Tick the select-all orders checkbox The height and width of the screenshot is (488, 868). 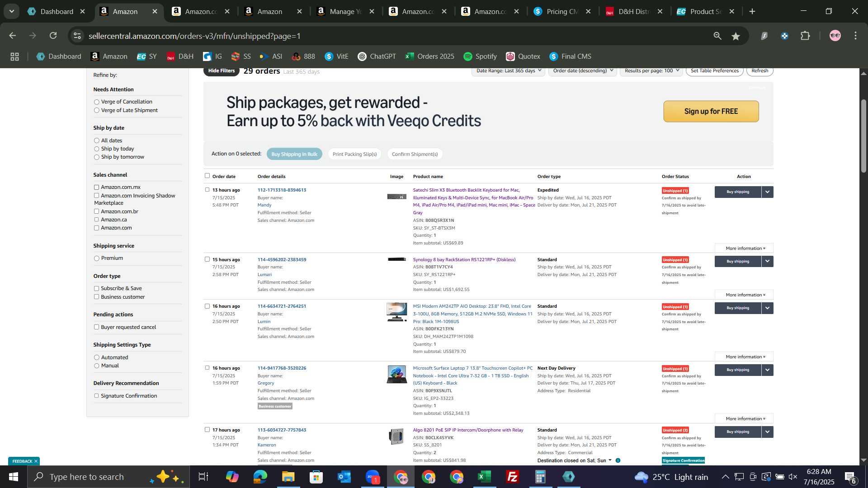tap(207, 176)
